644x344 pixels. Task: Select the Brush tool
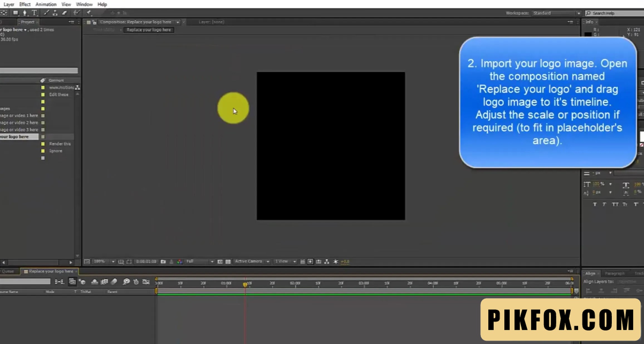click(46, 13)
